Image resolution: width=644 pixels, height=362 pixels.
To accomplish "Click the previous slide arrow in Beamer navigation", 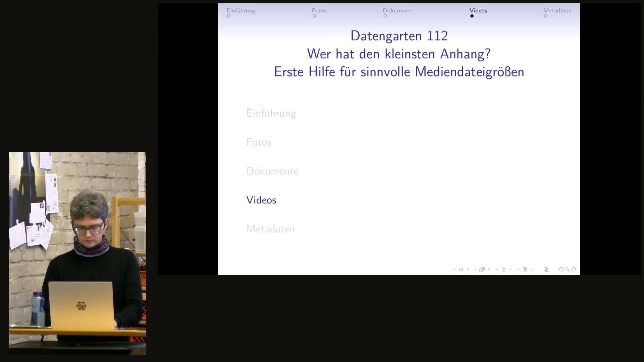I will [454, 269].
